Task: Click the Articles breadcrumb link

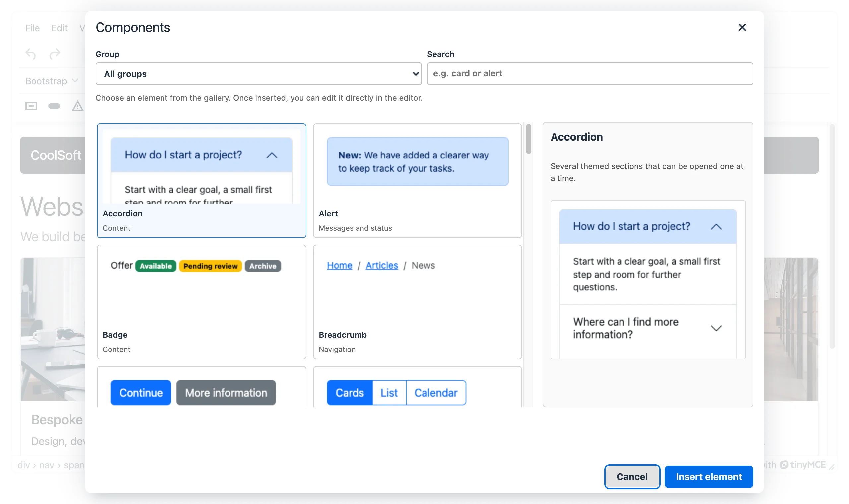Action: [x=382, y=265]
